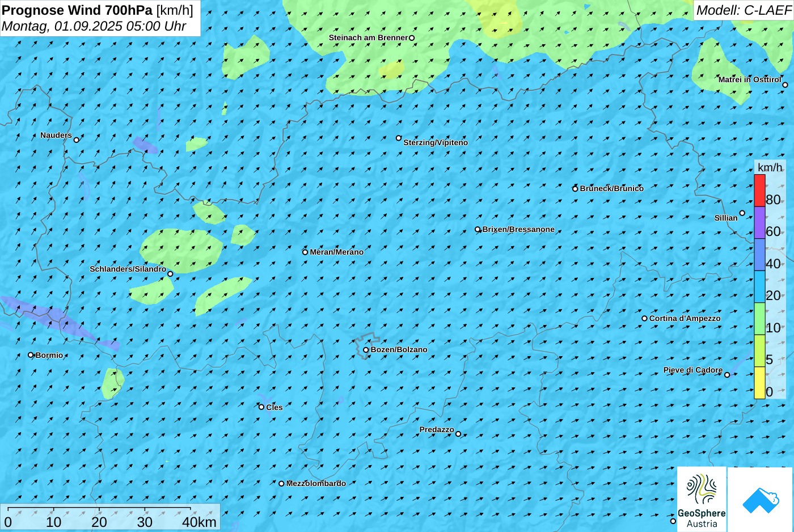Click the 'Schlanders/Silandro' label text
Image resolution: width=794 pixels, height=532 pixels.
pos(128,269)
